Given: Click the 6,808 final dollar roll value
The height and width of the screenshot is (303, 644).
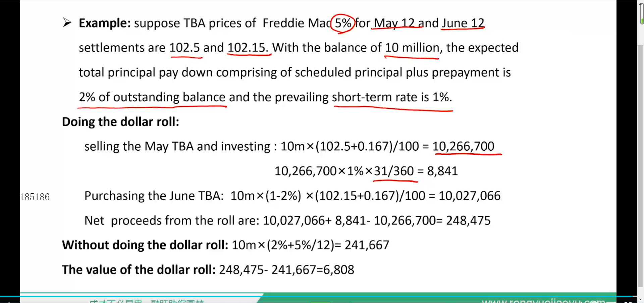Looking at the screenshot, I should tap(338, 270).
